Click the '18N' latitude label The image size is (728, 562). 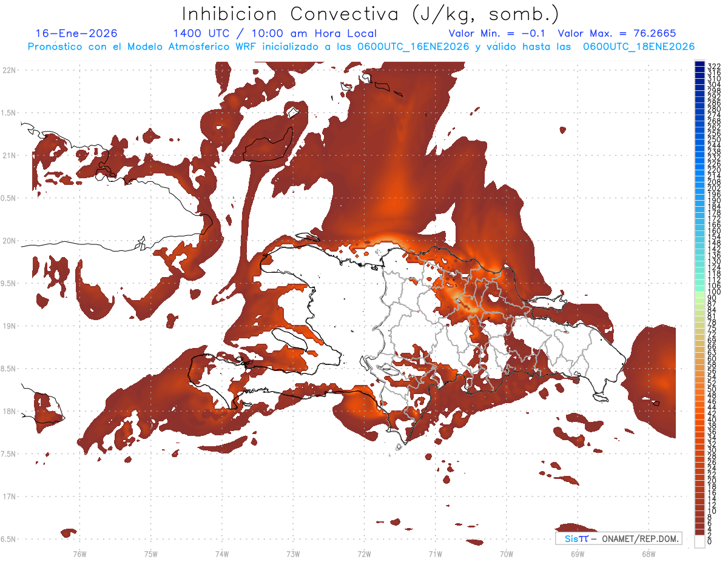point(9,411)
